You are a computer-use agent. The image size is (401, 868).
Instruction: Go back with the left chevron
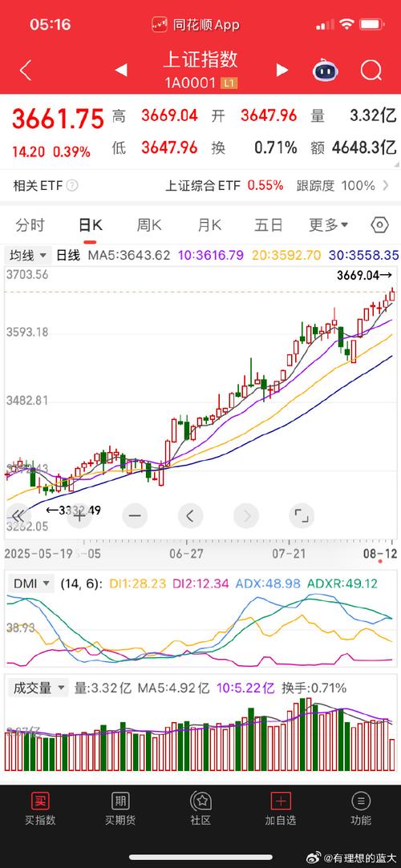coord(26,71)
